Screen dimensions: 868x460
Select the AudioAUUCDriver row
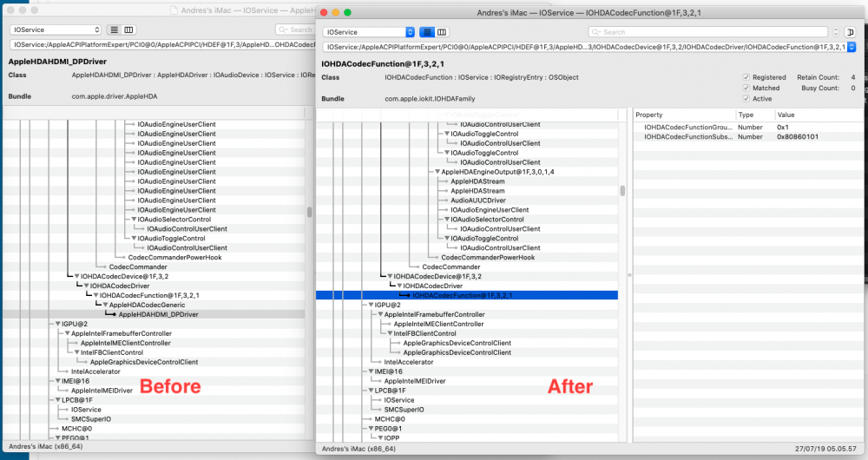[477, 200]
